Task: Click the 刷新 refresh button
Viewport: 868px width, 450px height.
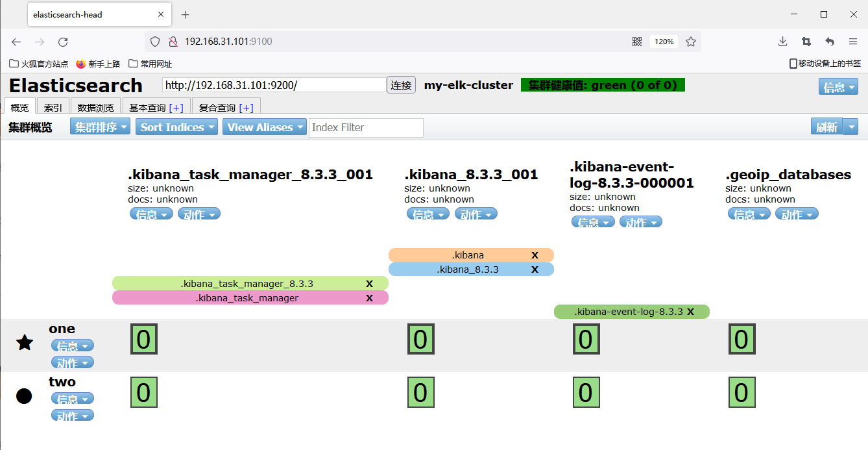Action: [826, 127]
